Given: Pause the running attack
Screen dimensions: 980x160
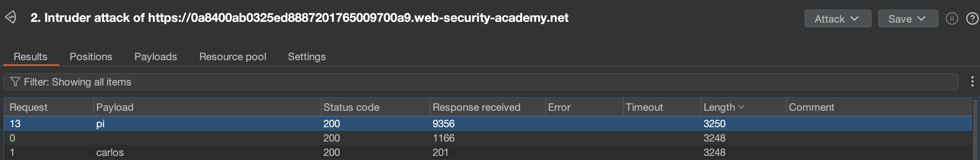Looking at the screenshot, I should (951, 19).
